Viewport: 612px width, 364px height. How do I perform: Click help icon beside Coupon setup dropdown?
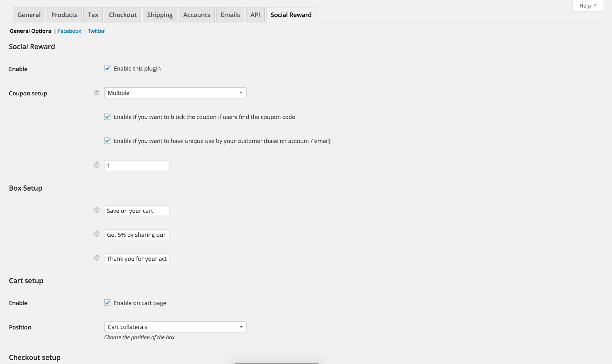point(97,93)
